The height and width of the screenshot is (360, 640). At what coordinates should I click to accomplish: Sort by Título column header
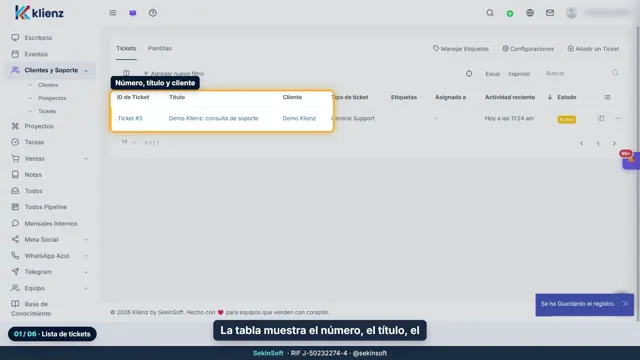coord(177,97)
